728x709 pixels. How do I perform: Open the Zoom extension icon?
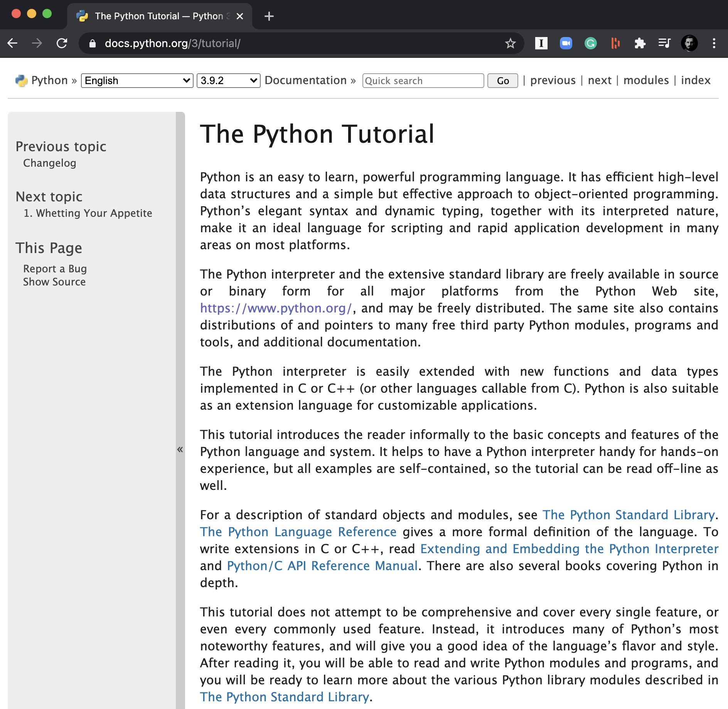566,43
